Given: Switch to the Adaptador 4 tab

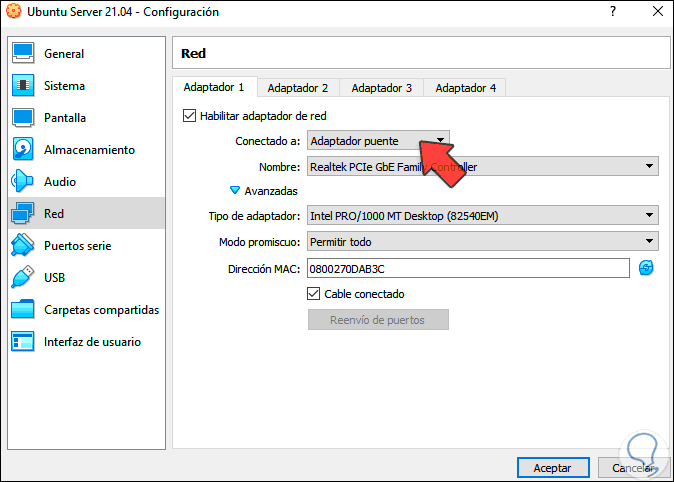Looking at the screenshot, I should (466, 88).
